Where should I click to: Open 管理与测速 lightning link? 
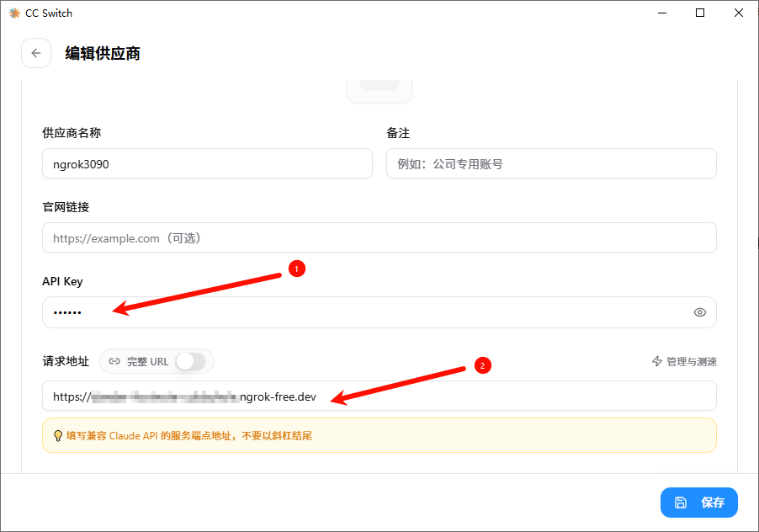[x=684, y=361]
